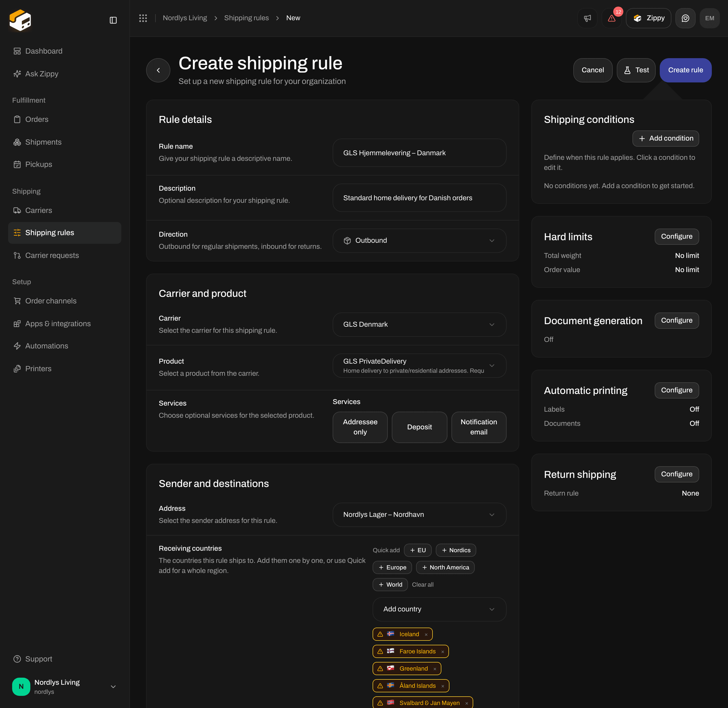
Task: Click the EM user avatar
Action: (709, 18)
